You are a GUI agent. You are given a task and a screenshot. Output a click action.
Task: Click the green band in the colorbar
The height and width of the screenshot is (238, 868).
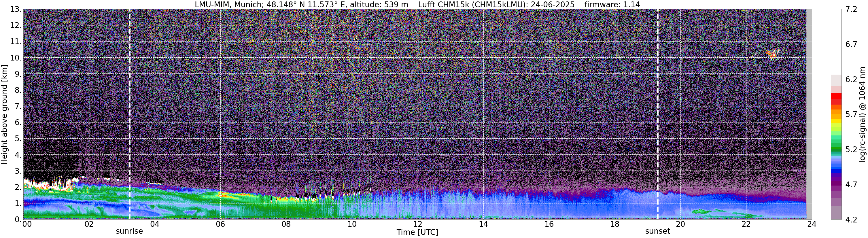click(x=836, y=148)
